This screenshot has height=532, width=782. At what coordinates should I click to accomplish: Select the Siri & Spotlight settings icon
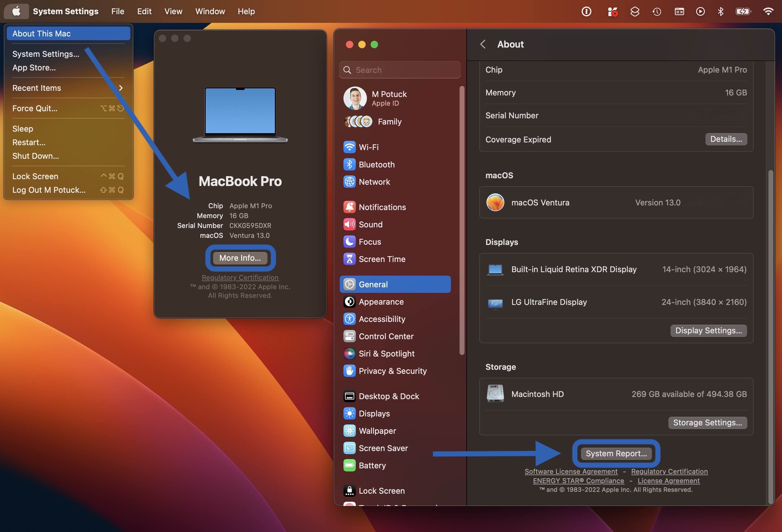(349, 353)
